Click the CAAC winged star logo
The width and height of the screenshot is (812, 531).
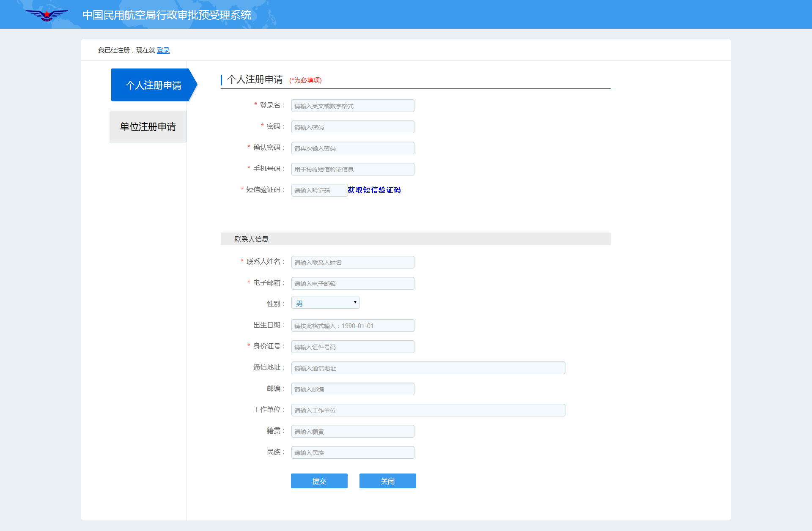tap(47, 15)
